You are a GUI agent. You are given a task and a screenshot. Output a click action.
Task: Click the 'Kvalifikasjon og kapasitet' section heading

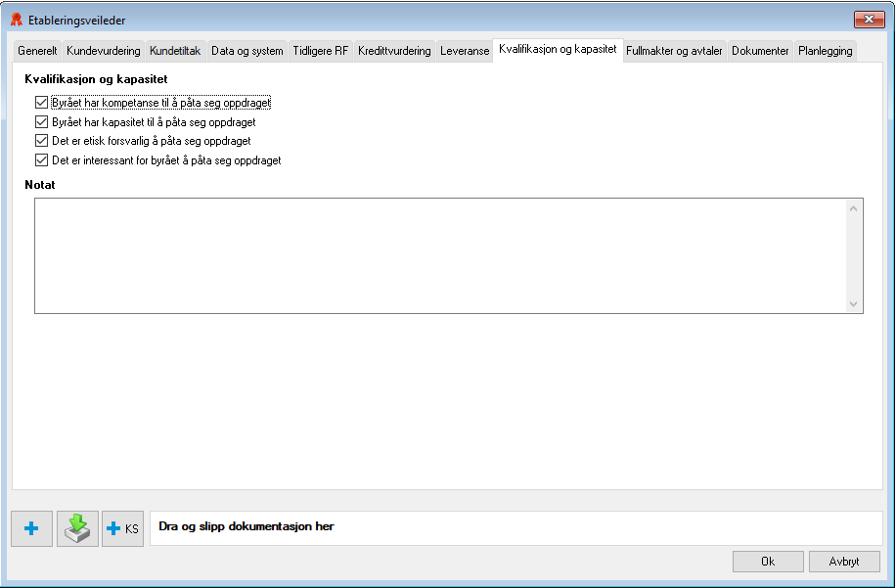[x=96, y=79]
